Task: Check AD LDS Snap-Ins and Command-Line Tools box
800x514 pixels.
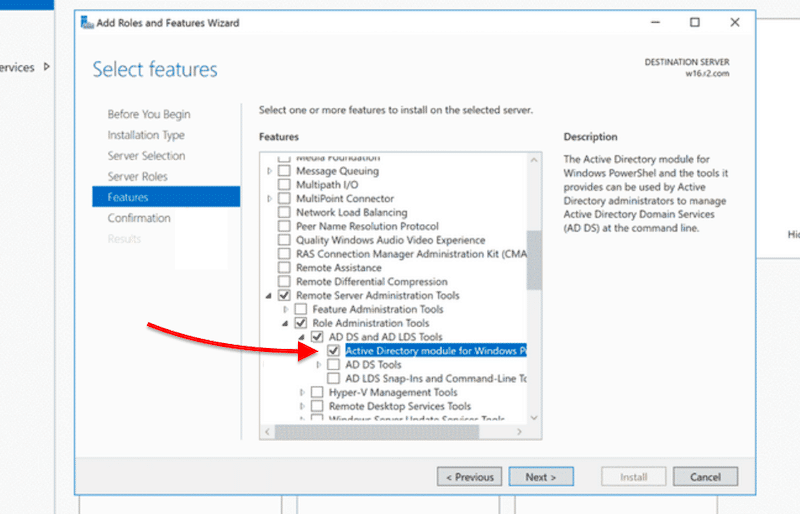Action: point(333,378)
